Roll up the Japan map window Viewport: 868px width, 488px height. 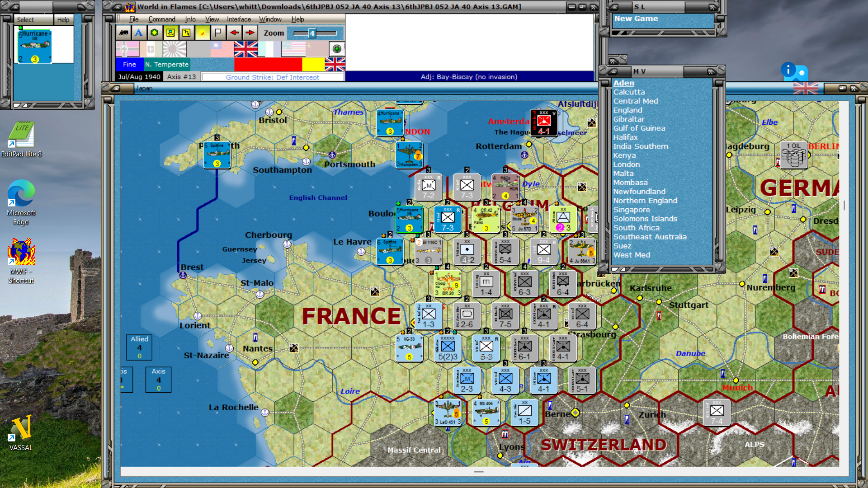click(x=116, y=88)
